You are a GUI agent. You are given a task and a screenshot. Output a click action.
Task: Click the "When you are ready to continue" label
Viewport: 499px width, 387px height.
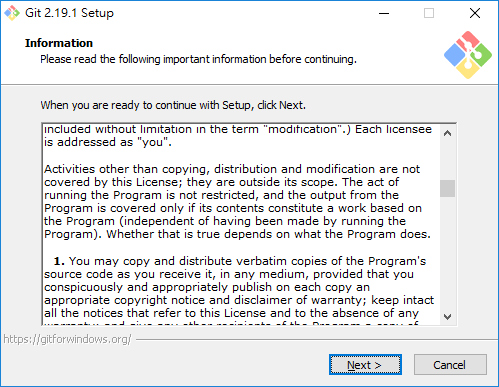(173, 105)
